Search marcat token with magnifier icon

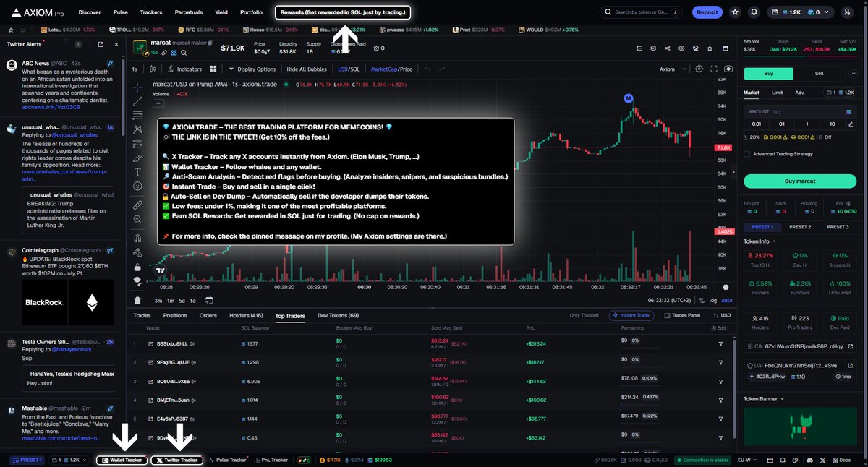pyautogui.click(x=183, y=52)
